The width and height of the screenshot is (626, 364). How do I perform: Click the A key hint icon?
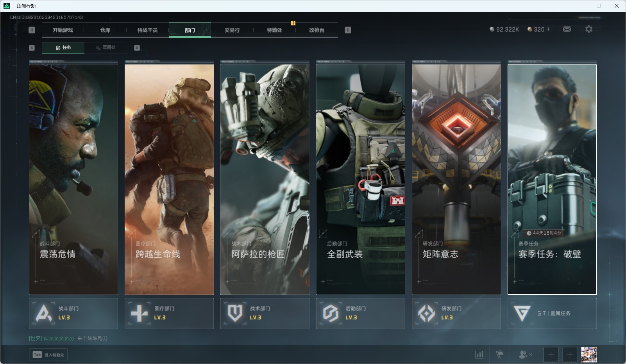pyautogui.click(x=32, y=48)
